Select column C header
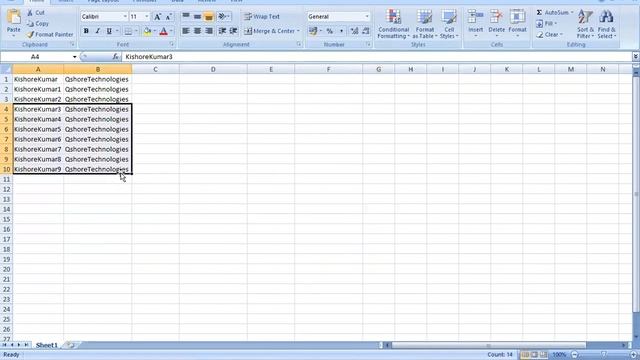 point(156,69)
